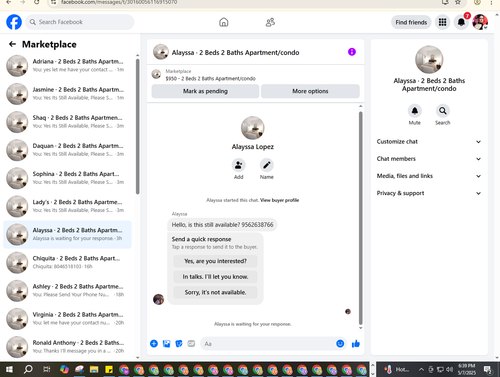Open Chiquita conversation in list
500x377 pixels.
tap(67, 262)
